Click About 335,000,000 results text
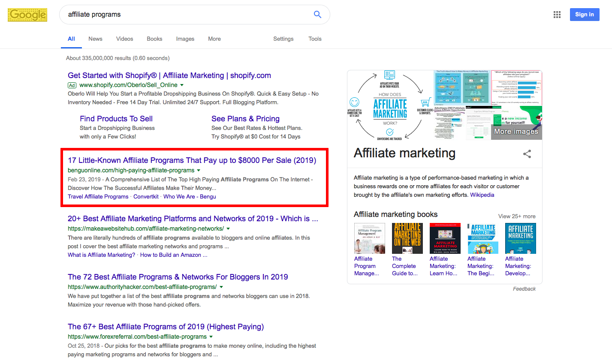 pos(118,58)
